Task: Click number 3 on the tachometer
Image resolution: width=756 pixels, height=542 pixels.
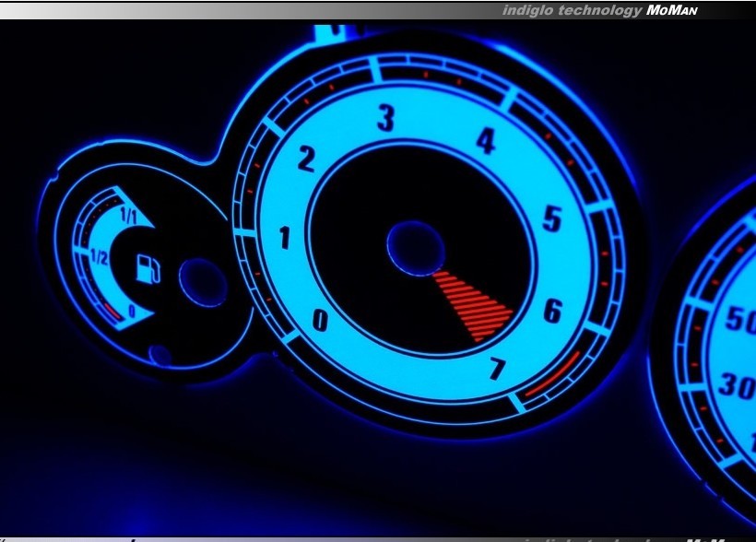Action: coord(386,118)
